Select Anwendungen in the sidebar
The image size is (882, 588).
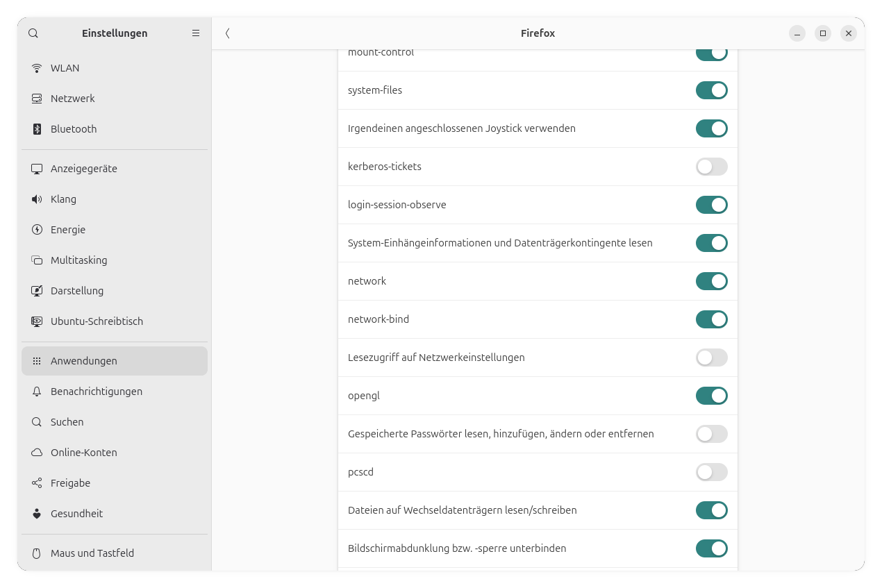[x=115, y=361]
